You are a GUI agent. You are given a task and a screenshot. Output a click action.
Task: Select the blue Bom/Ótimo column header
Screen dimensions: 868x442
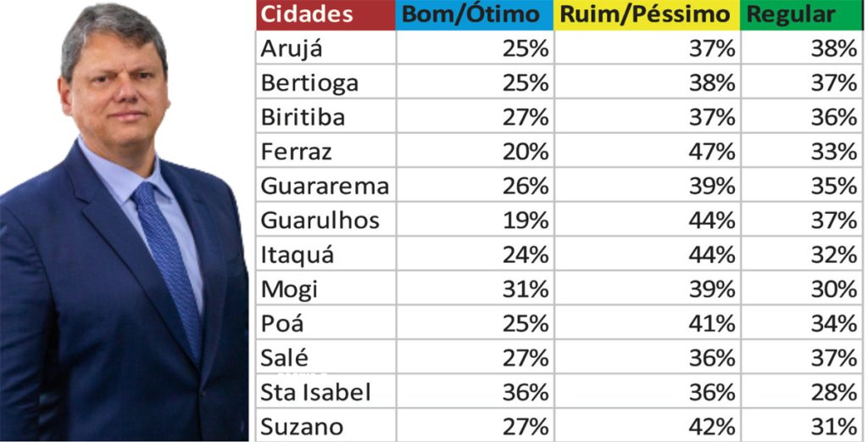coord(475,15)
